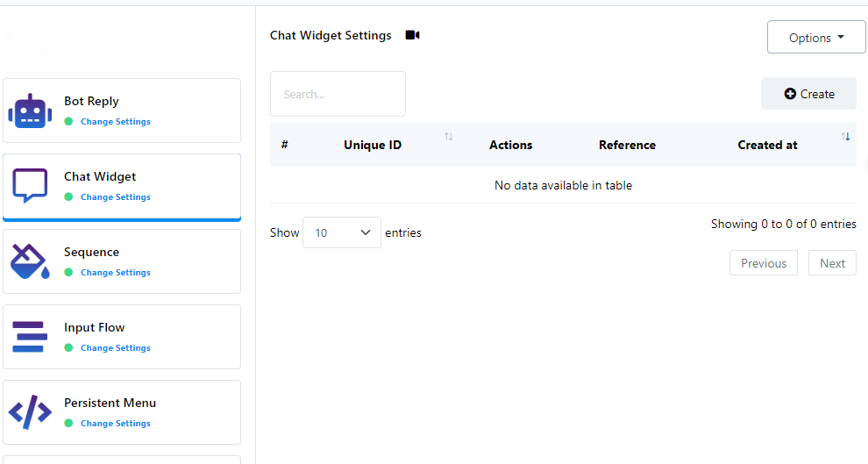Go to the Previous page
This screenshot has height=464, width=868.
tap(763, 263)
